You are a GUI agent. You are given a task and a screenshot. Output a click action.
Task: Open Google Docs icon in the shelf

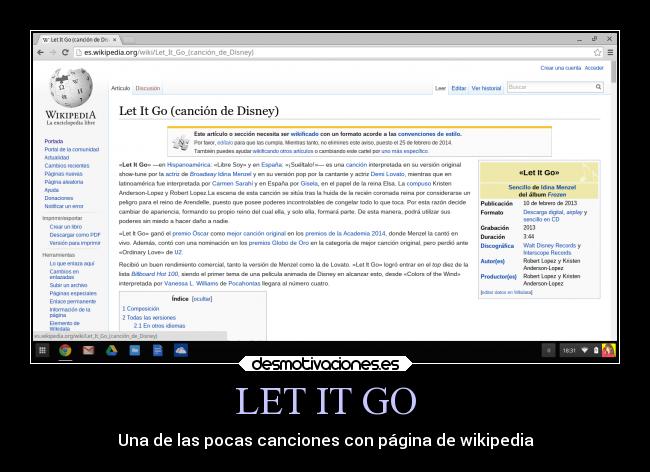tap(158, 351)
